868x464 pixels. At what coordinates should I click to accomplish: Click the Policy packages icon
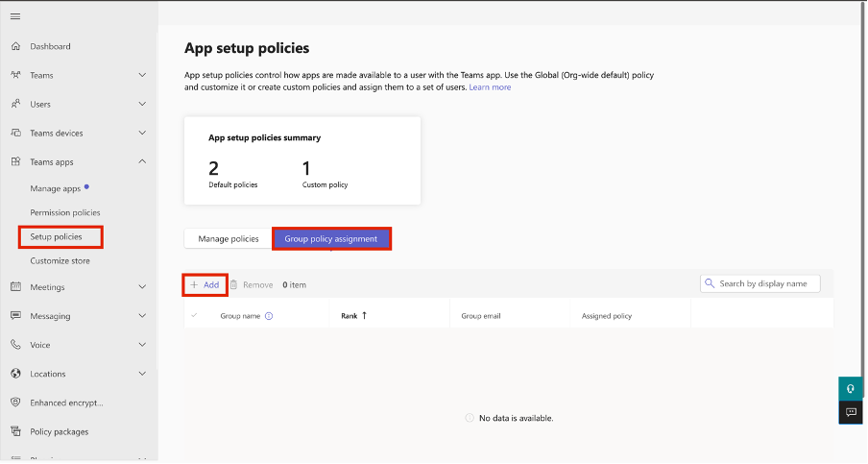pos(15,431)
